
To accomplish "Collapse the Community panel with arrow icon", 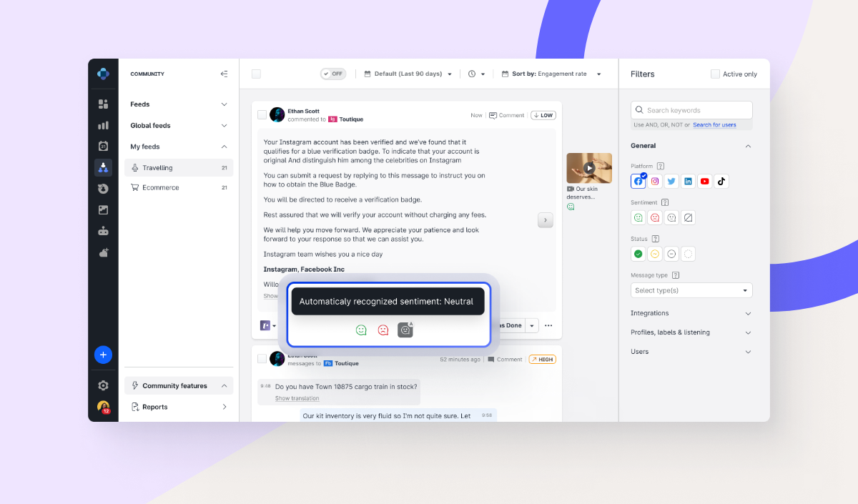I will (224, 74).
